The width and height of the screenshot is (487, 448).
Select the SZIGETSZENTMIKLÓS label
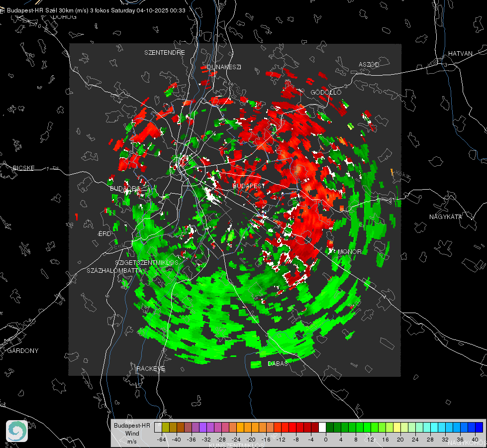click(x=147, y=262)
